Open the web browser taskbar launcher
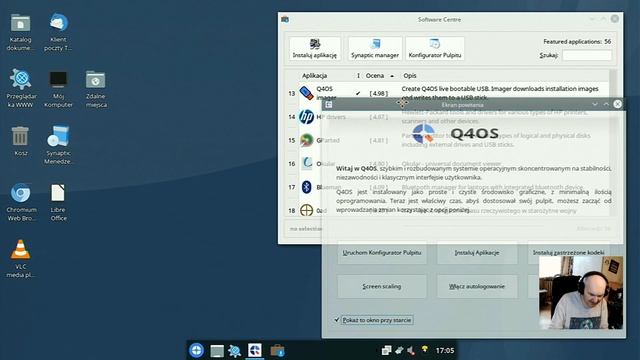The image size is (640, 360). point(235,351)
